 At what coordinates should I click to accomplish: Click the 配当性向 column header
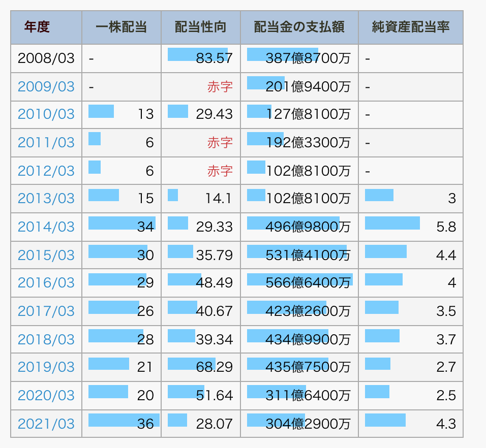(200, 27)
